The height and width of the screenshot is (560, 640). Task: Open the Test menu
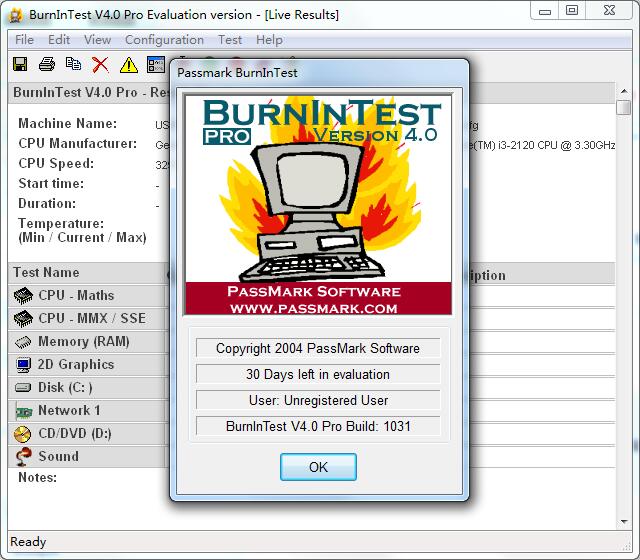pos(230,40)
